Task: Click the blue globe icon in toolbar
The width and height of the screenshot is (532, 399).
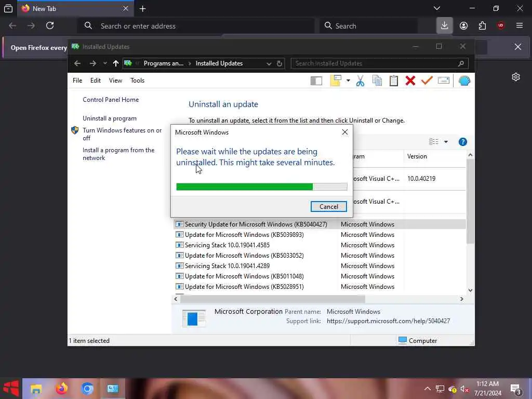Action: point(464,81)
